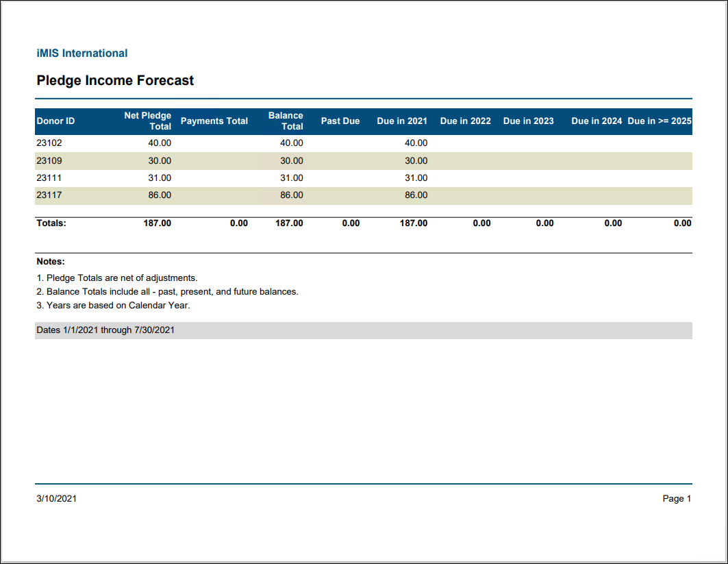Click the Due in 2021 column header
This screenshot has height=564, width=728.
(402, 121)
